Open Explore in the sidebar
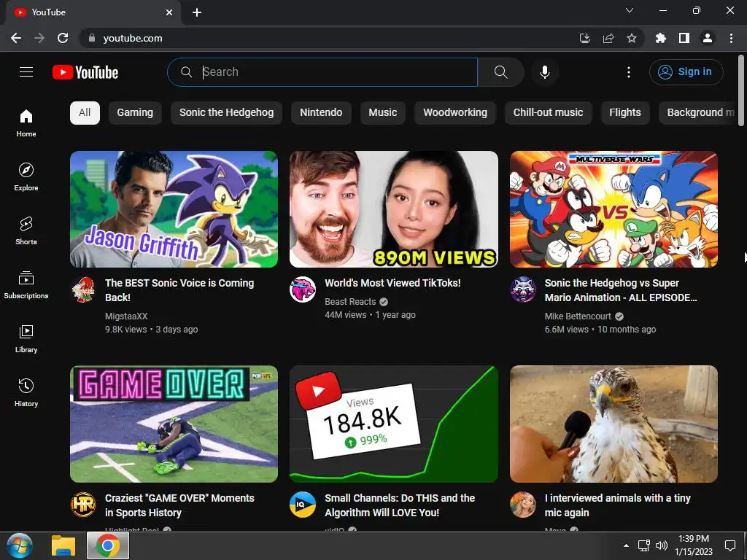 pyautogui.click(x=26, y=177)
